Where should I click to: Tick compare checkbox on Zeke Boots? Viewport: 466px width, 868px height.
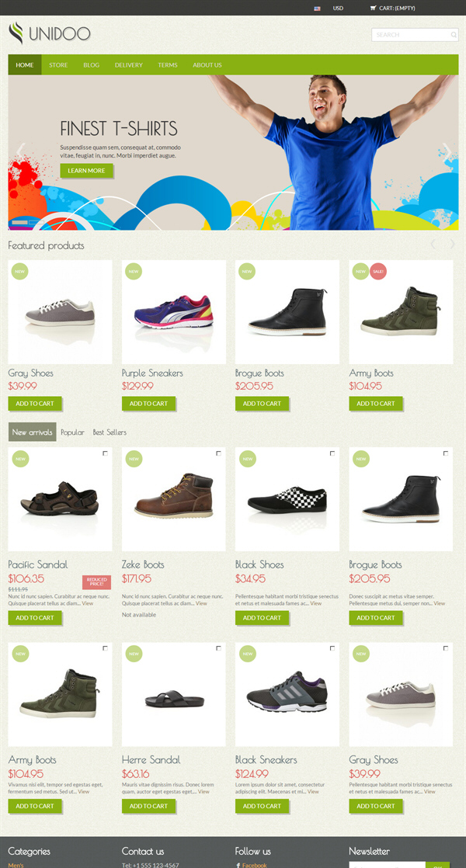(218, 453)
